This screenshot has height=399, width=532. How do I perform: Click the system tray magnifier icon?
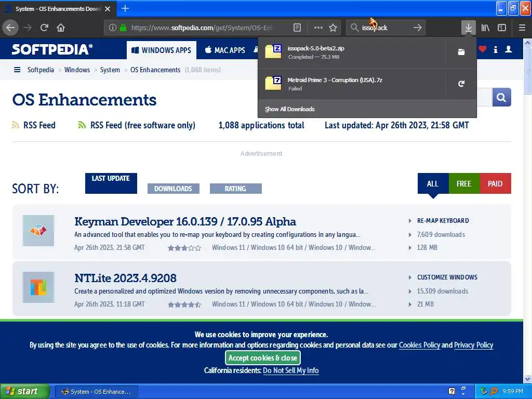(x=494, y=391)
